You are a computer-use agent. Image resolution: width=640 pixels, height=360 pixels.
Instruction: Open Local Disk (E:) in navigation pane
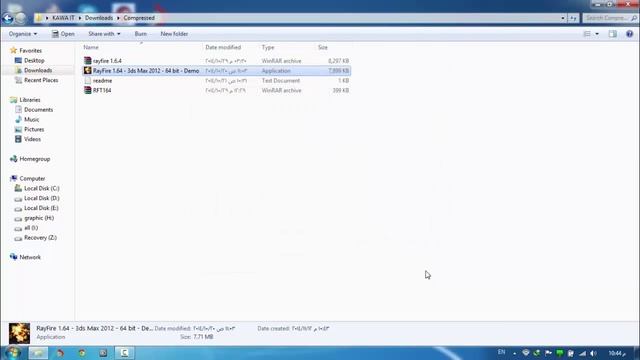coord(41,208)
